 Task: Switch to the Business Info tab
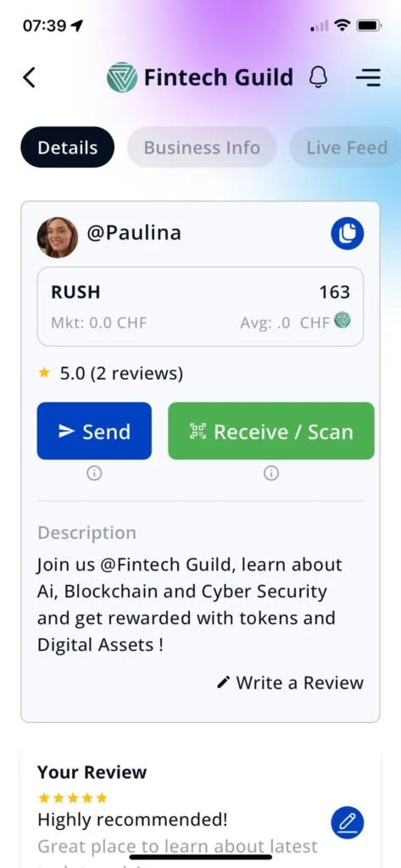202,147
